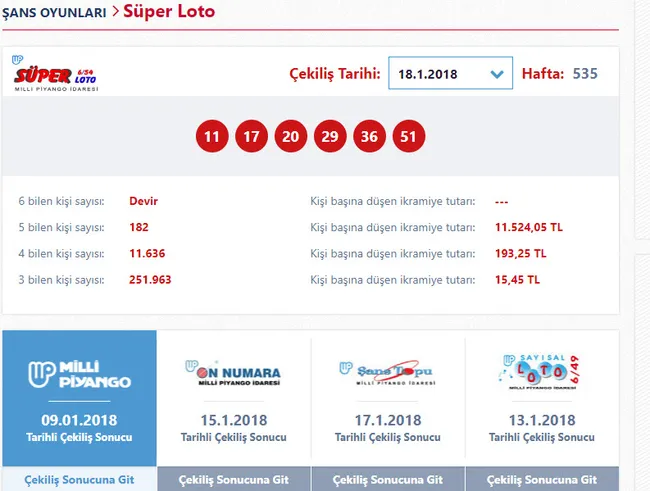Click Çekiliş Sonucuna Git under Şans Topu
This screenshot has width=650, height=491.
pyautogui.click(x=387, y=479)
